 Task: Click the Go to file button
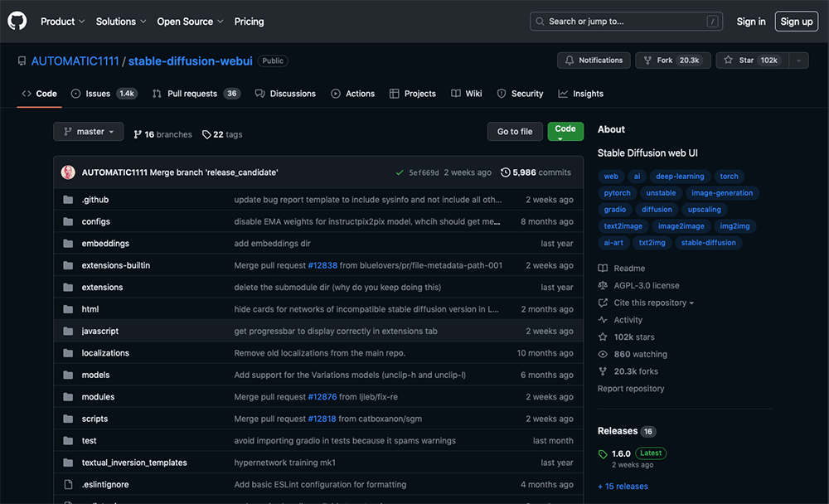click(x=515, y=132)
